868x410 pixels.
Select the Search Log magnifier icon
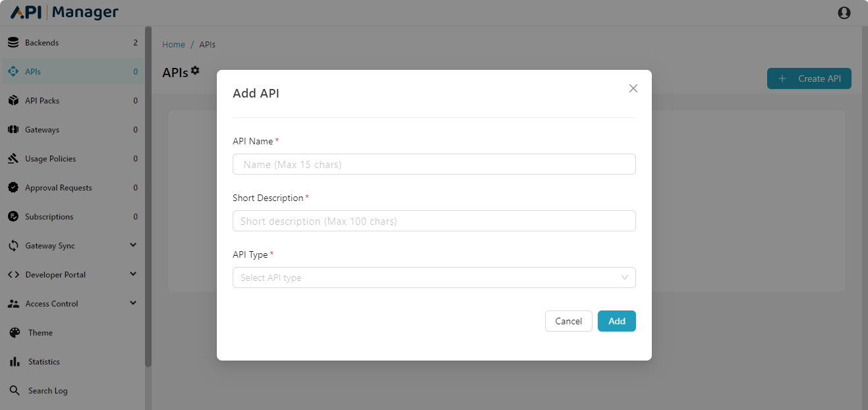pos(13,390)
